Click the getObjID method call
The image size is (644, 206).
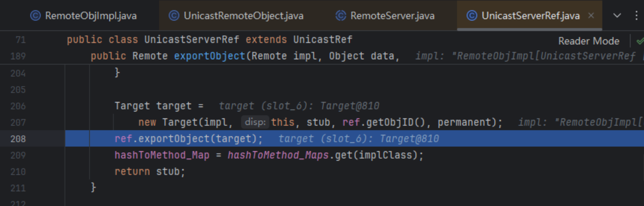pos(405,122)
